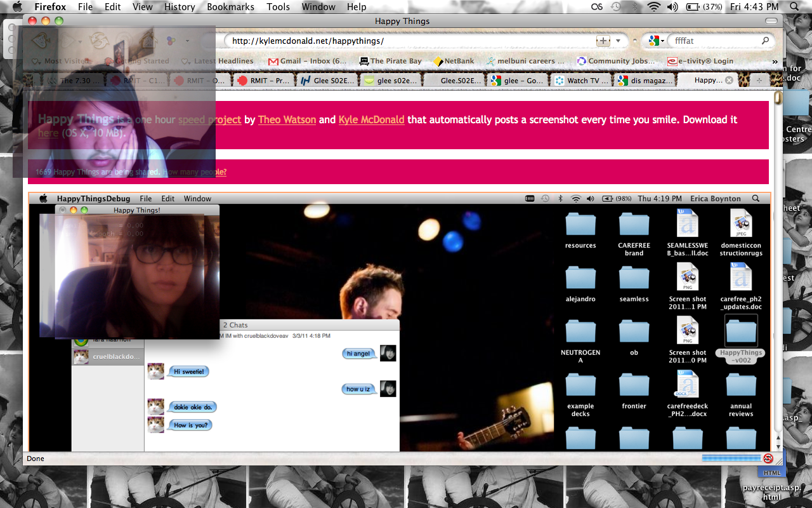Switch to the lowercase glee s02e... tab
Viewport: 812px width, 508px height.
tap(390, 81)
